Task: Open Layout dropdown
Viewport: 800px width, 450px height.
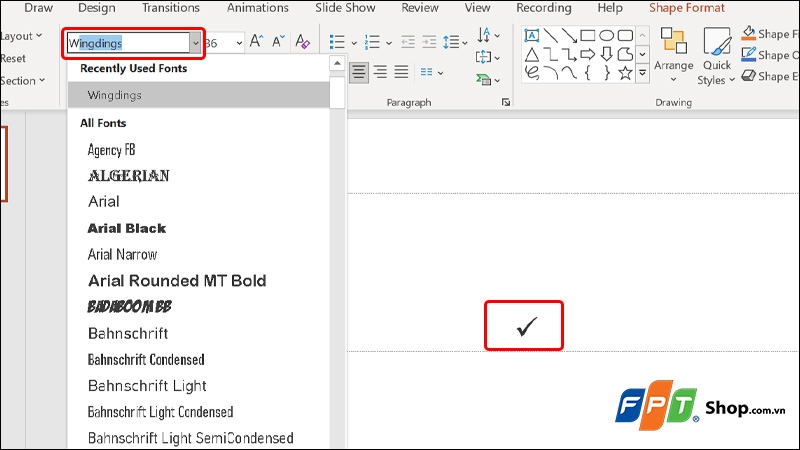Action: point(21,36)
